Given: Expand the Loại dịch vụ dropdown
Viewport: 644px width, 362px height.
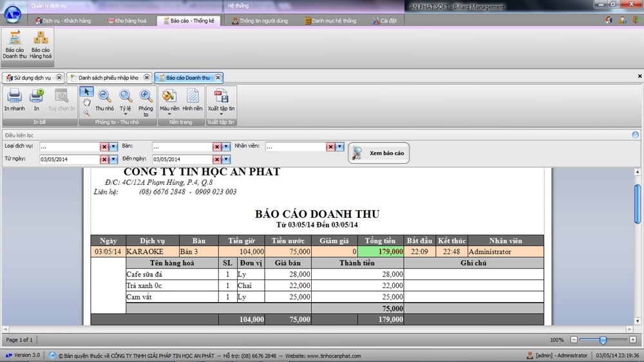Looking at the screenshot, I should point(113,147).
